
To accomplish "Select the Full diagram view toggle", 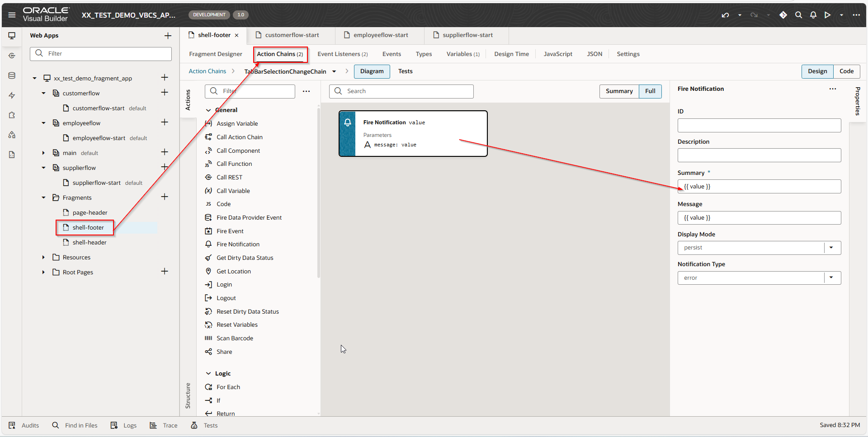I will click(x=650, y=91).
